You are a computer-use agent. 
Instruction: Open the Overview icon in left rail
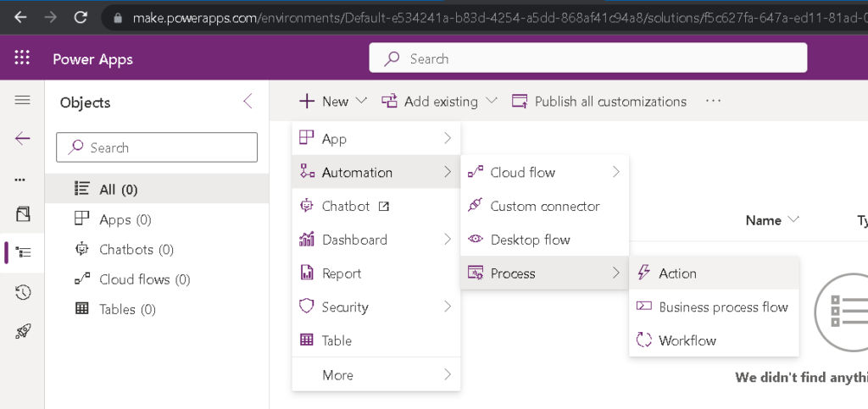tap(23, 214)
